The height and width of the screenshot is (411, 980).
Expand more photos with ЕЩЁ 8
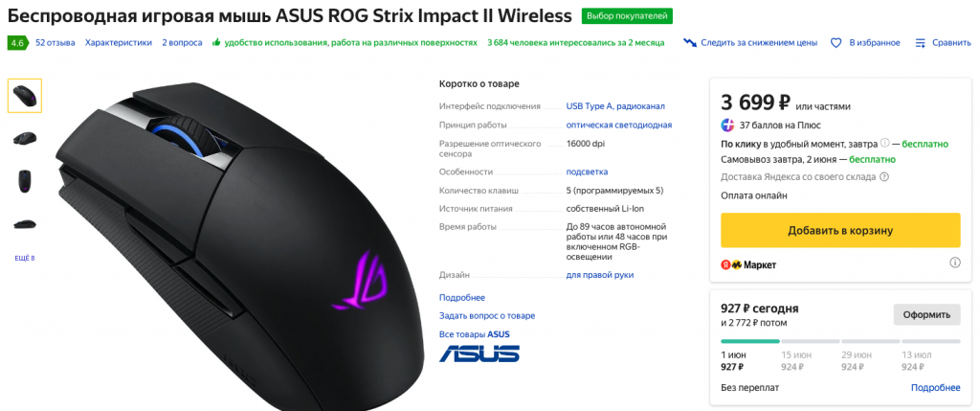(x=25, y=258)
